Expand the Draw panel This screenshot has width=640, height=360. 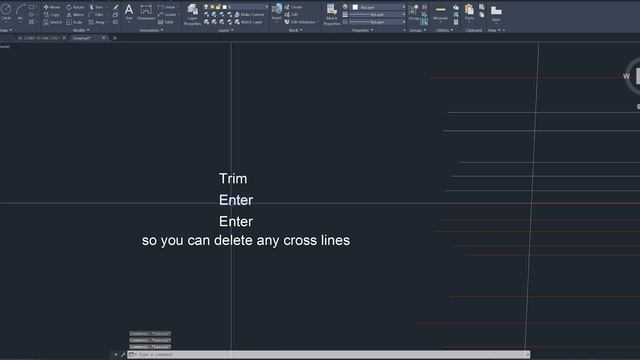pos(6,30)
